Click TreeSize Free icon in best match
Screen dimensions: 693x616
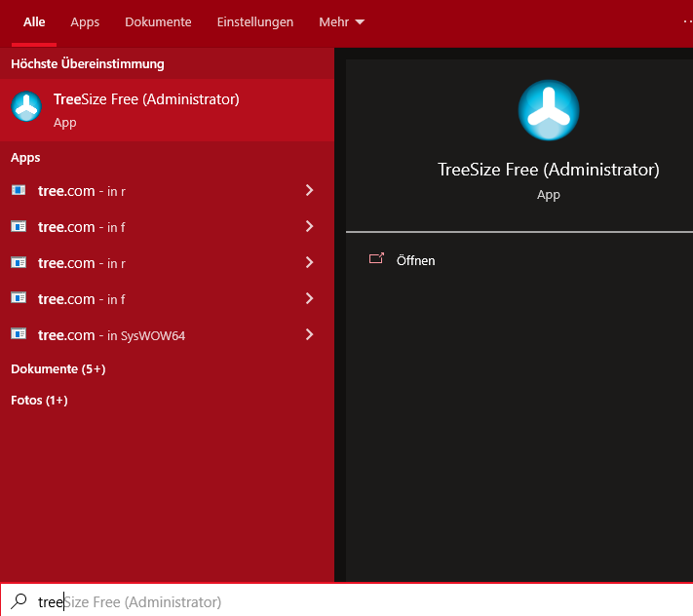[26, 106]
